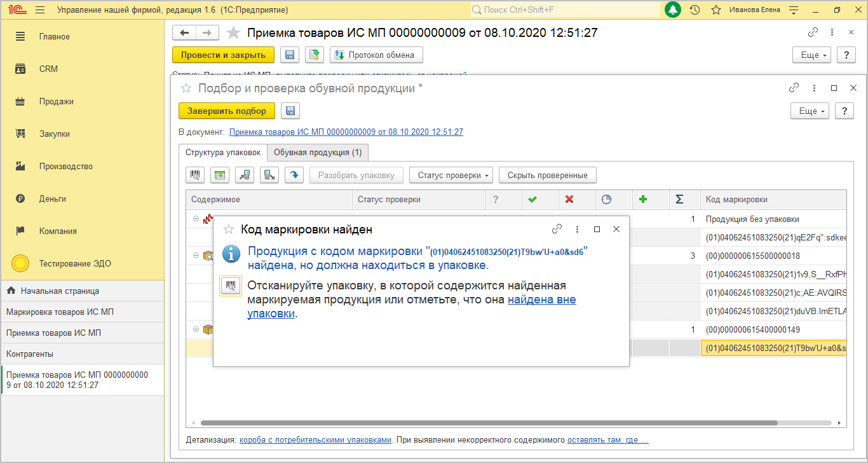The width and height of the screenshot is (868, 463).
Task: Click the Поиск search field
Action: coord(566,10)
